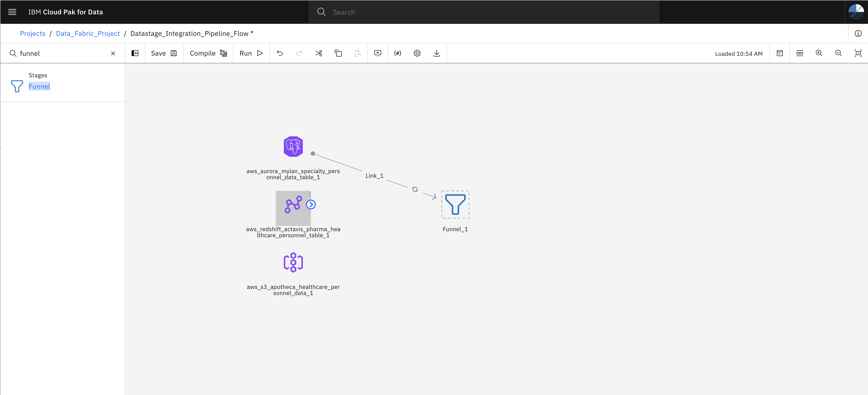Arrange canvas layout icon
868x395 pixels.
pos(800,53)
